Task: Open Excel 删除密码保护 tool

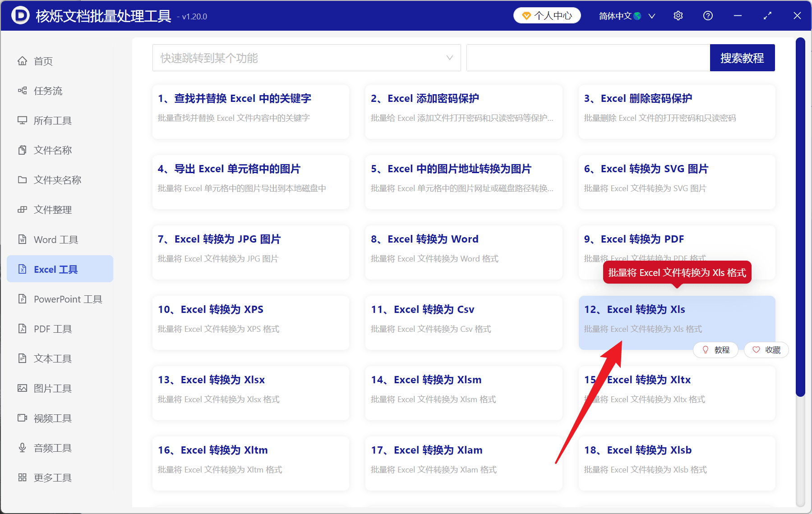Action: pyautogui.click(x=677, y=112)
